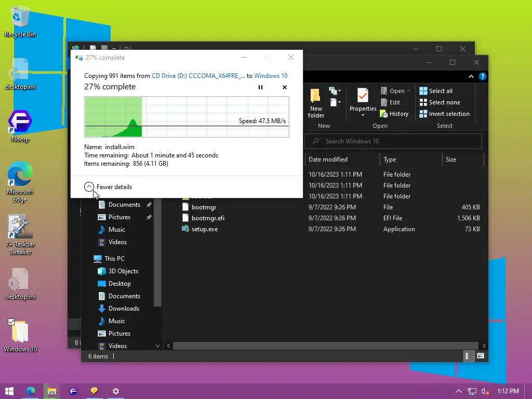This screenshot has width=532, height=399.
Task: Select the bootmgr.efi file
Action: (x=208, y=218)
